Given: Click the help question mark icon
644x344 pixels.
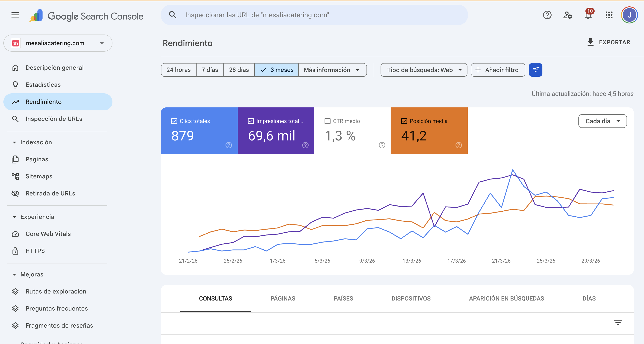Looking at the screenshot, I should click(547, 15).
